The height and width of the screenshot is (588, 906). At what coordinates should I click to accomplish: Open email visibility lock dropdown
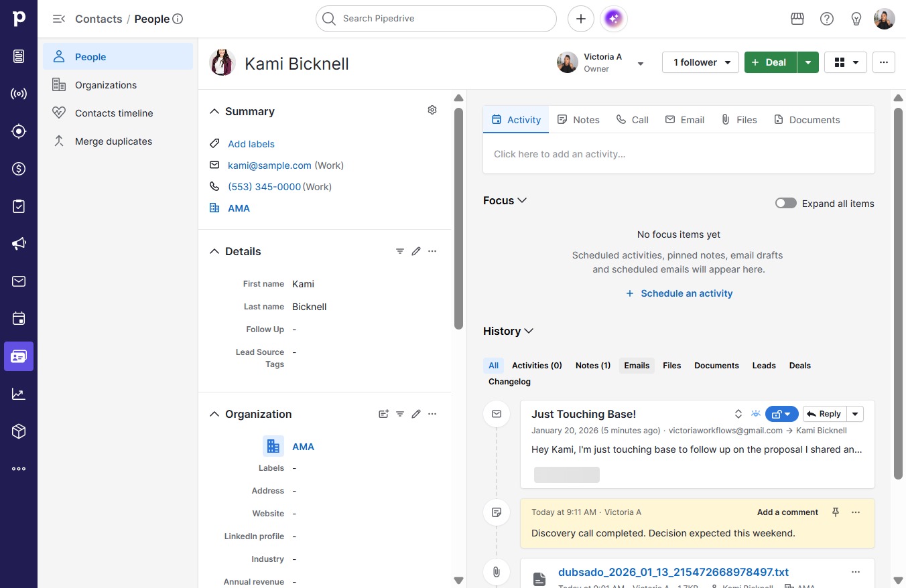click(782, 414)
